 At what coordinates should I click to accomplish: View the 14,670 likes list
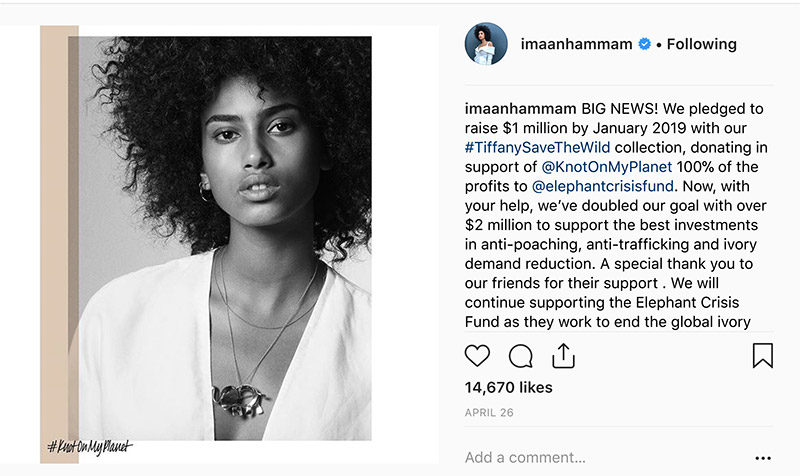pyautogui.click(x=509, y=388)
